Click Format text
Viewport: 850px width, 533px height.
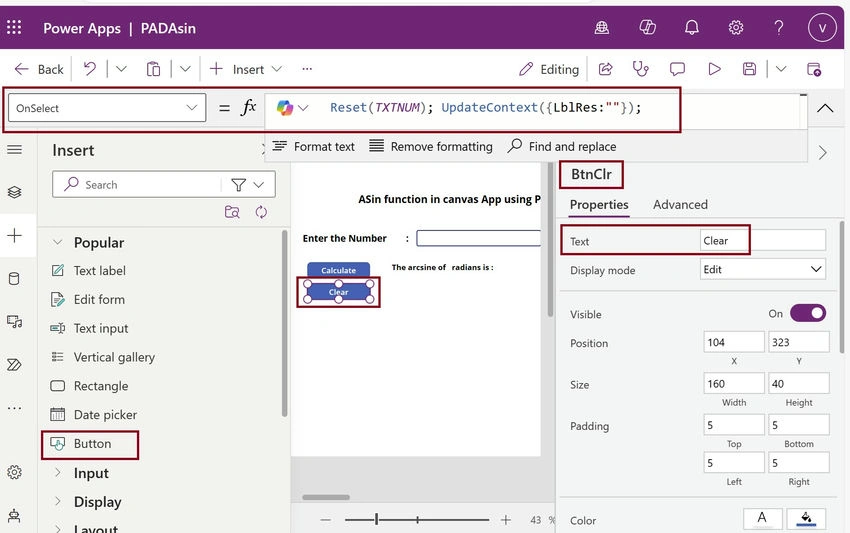313,146
